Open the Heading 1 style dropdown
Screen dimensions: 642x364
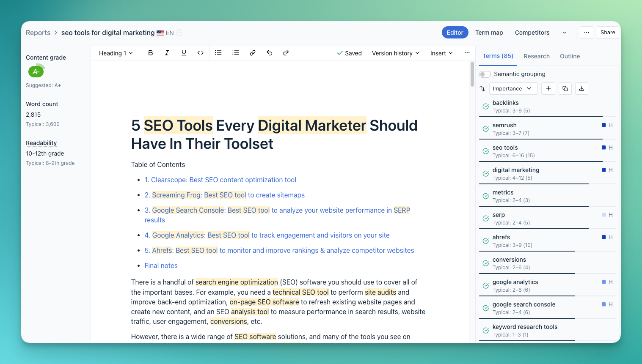click(x=116, y=53)
